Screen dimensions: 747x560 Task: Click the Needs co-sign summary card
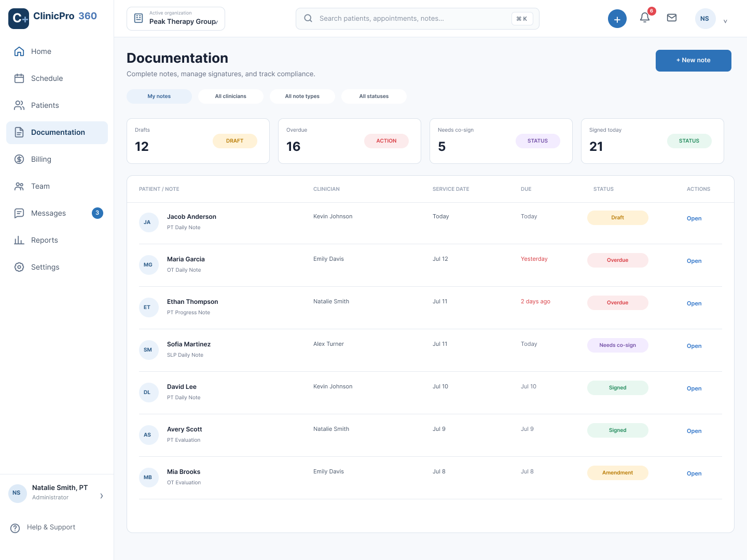coord(501,141)
